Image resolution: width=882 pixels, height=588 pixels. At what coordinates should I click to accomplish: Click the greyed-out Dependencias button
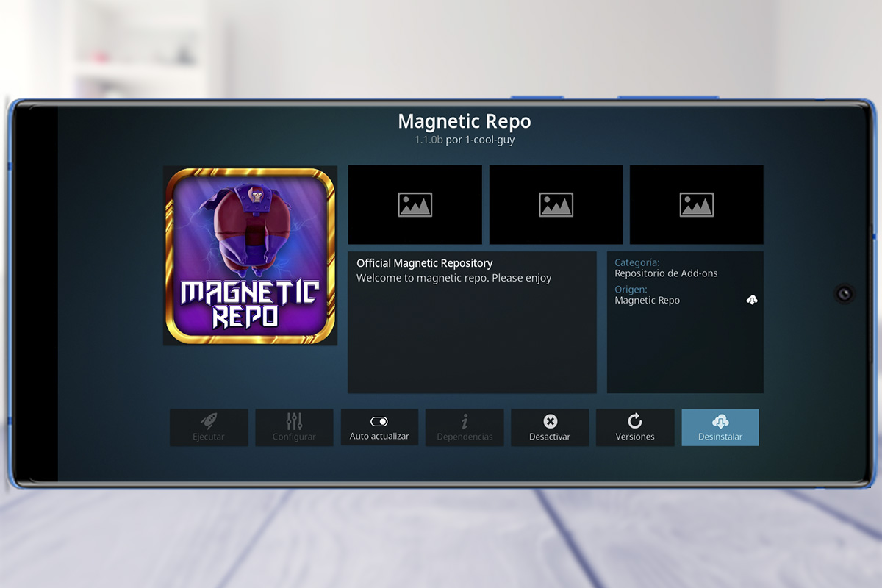coord(465,427)
